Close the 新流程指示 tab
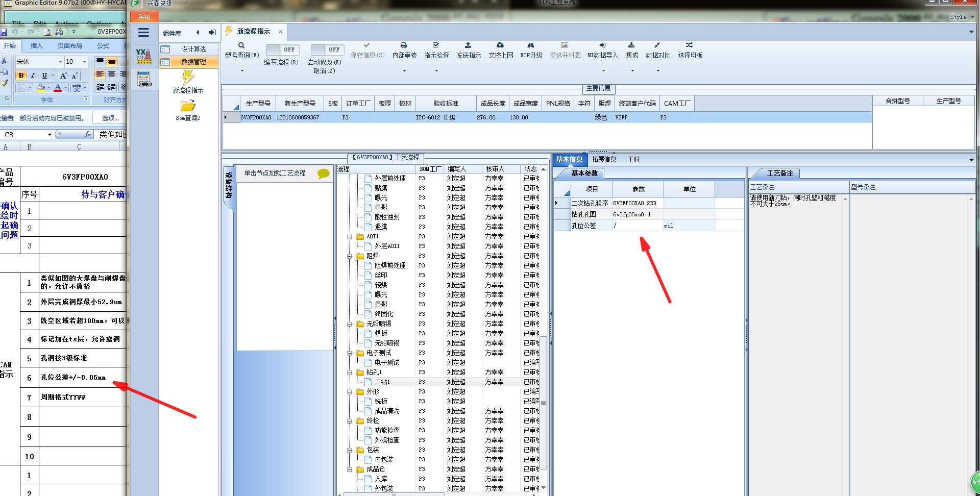 coord(280,32)
